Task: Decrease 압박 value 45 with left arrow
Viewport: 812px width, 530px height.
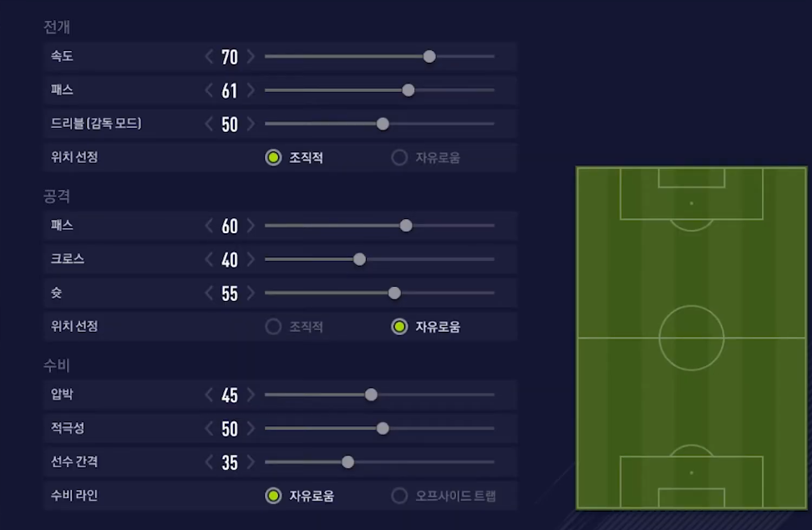Action: point(209,395)
